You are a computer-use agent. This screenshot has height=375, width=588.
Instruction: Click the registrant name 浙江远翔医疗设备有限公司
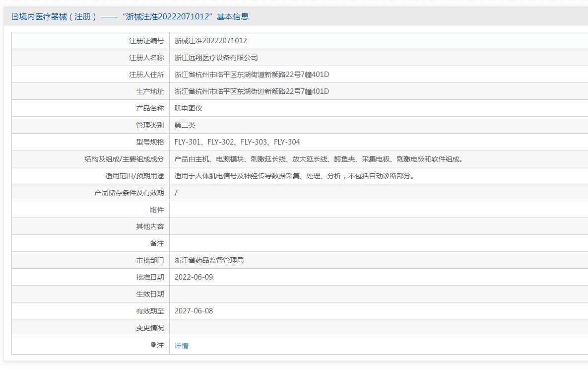coord(216,58)
